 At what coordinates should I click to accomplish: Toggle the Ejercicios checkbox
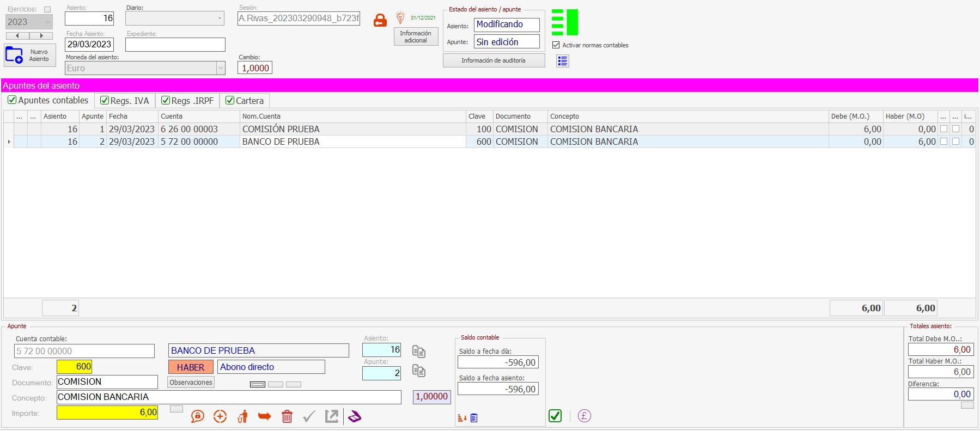pos(47,9)
